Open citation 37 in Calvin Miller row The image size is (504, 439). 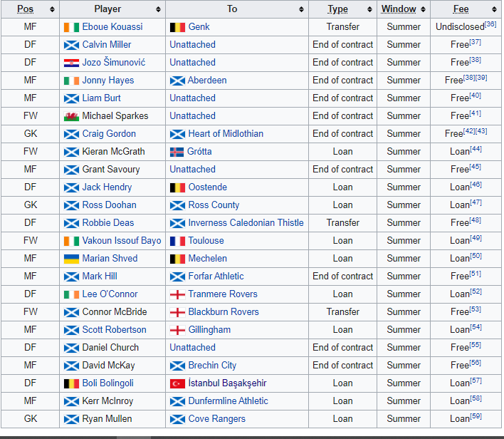click(x=475, y=42)
